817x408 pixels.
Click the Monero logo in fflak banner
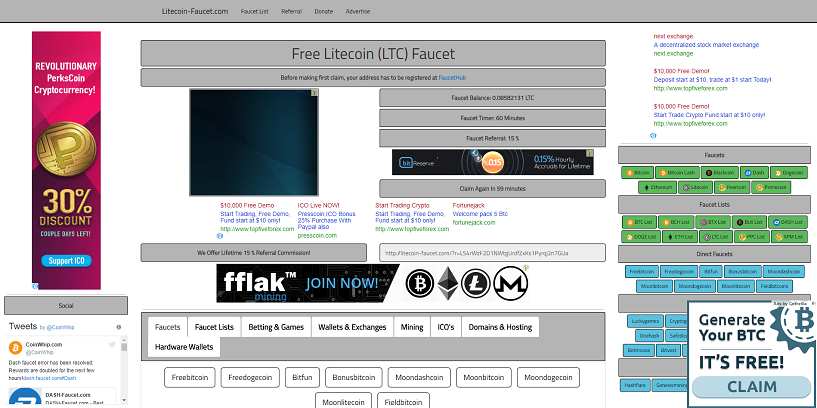pos(511,283)
